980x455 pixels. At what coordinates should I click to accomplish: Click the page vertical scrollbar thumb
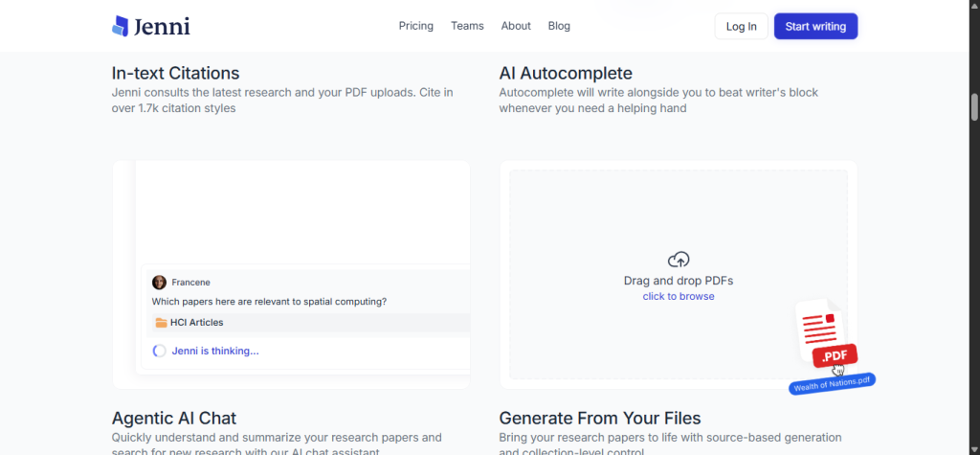[x=974, y=105]
